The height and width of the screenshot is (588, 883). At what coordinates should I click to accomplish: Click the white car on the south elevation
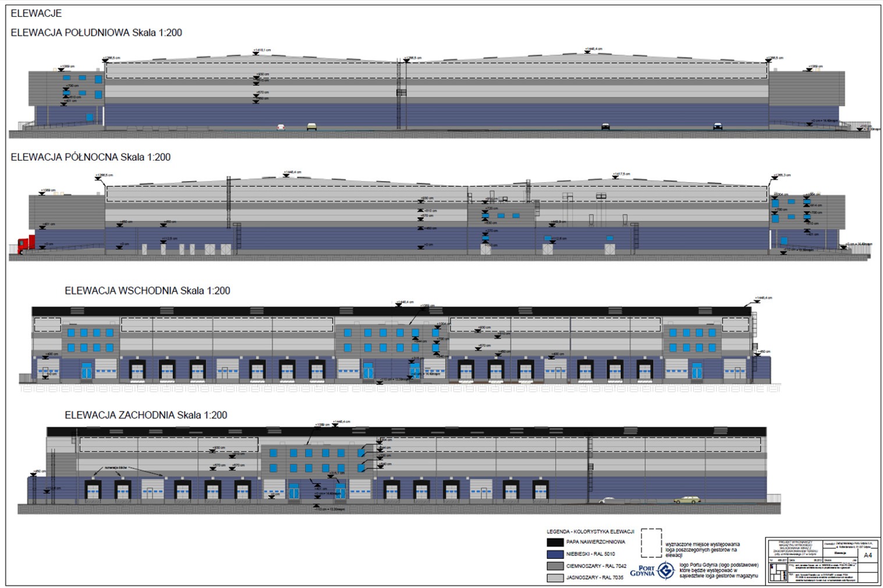[x=281, y=126]
